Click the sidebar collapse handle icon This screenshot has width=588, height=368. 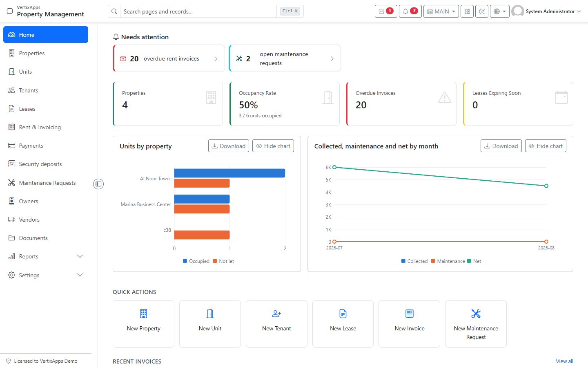(98, 184)
